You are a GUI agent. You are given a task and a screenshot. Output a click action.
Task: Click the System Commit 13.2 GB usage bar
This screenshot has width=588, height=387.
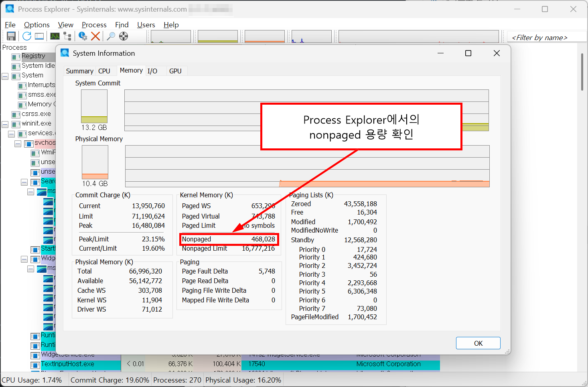(x=94, y=106)
